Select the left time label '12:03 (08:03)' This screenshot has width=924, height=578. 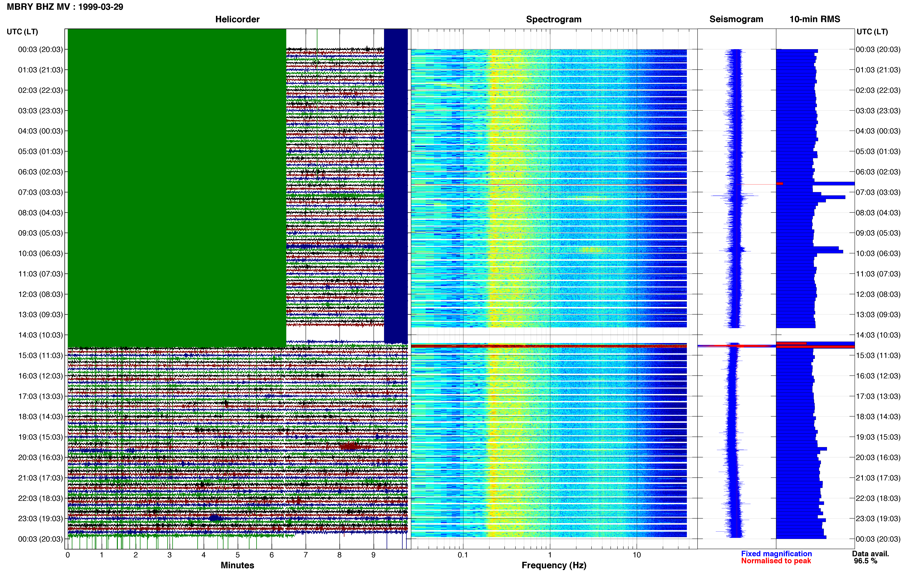click(40, 294)
